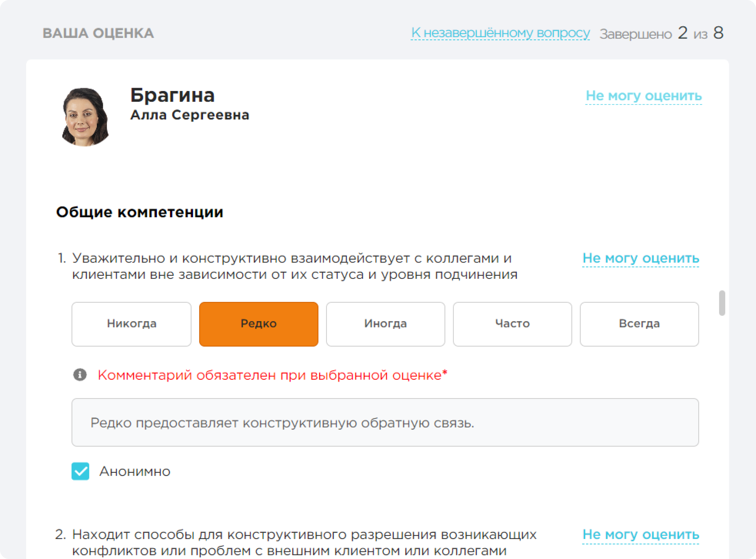Change the rating to Иногда

click(x=385, y=324)
